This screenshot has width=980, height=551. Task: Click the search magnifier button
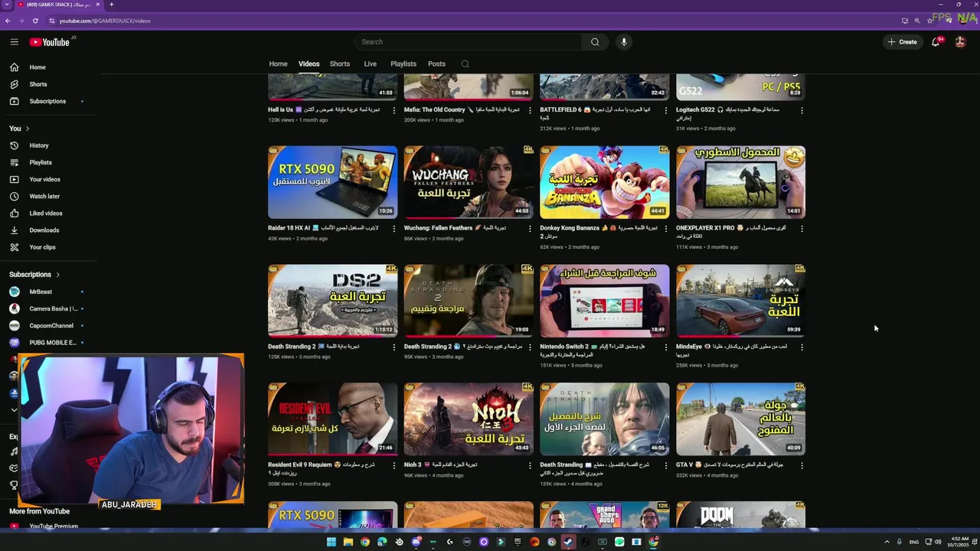[595, 42]
